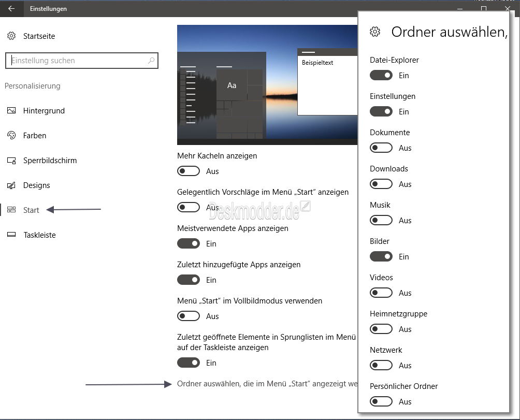Turn on the Downloads toggle
Viewport: 520px width, 420px height.
381,184
